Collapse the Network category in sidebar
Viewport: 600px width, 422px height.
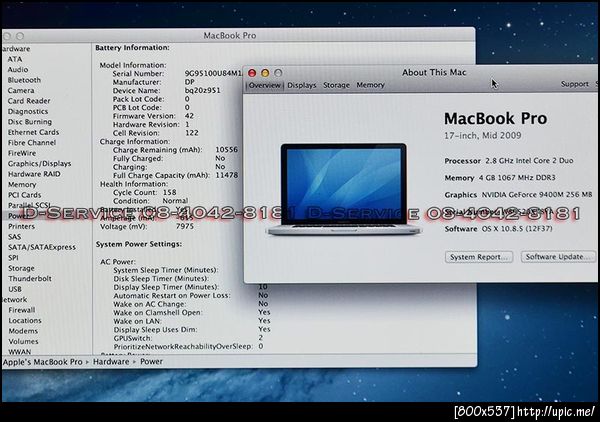[x=14, y=300]
